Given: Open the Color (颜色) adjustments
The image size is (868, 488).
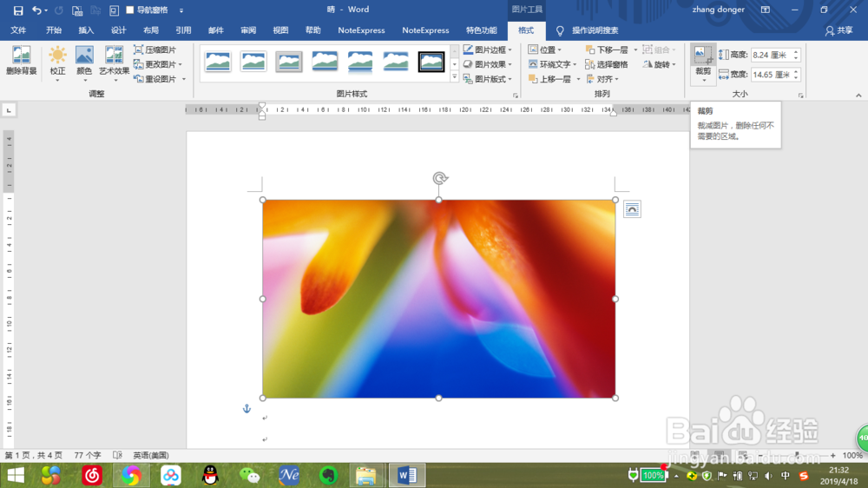Looking at the screenshot, I should click(84, 62).
